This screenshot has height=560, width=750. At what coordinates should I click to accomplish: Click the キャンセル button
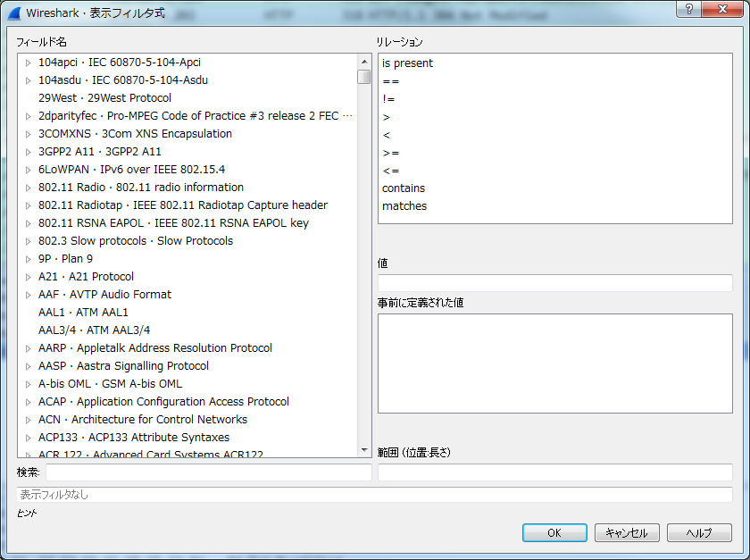pos(627,532)
